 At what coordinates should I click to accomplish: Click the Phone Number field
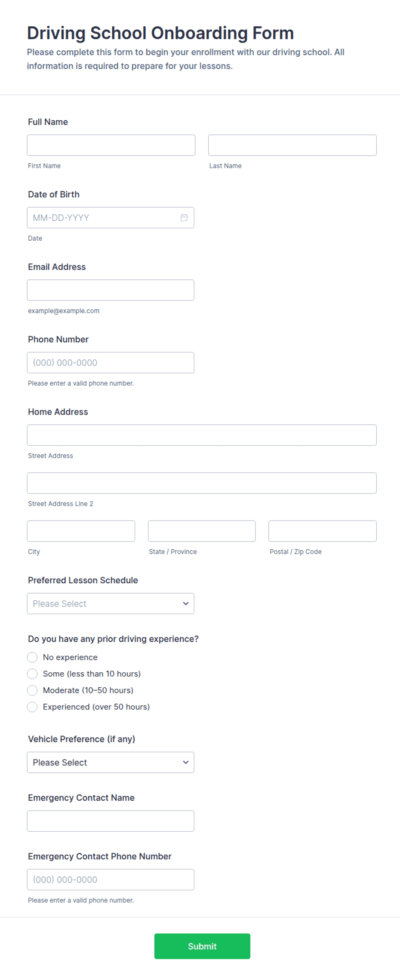(x=111, y=363)
